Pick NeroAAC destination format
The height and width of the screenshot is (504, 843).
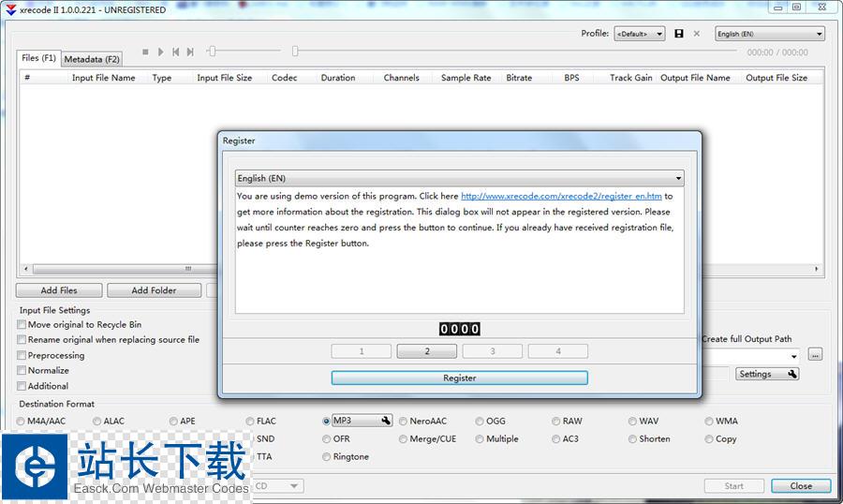pyautogui.click(x=403, y=422)
